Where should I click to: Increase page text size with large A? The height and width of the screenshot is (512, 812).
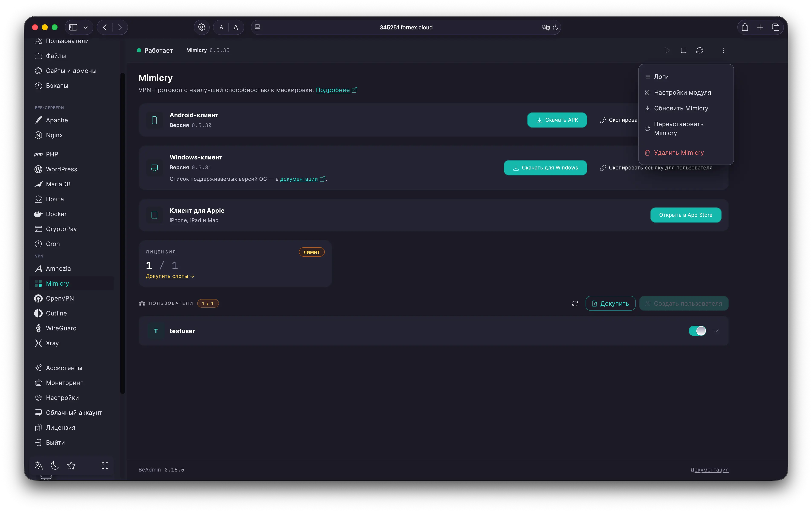pyautogui.click(x=236, y=27)
